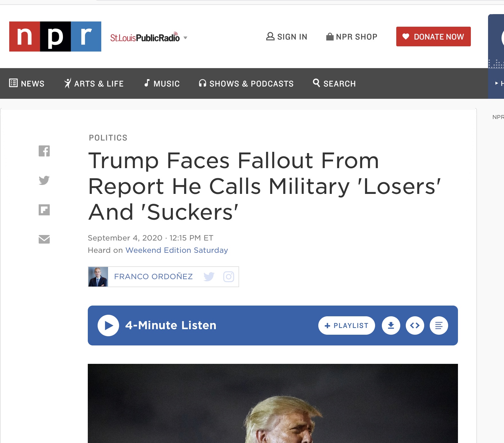Image resolution: width=504 pixels, height=443 pixels.
Task: Open the Music section menu
Action: [x=162, y=83]
